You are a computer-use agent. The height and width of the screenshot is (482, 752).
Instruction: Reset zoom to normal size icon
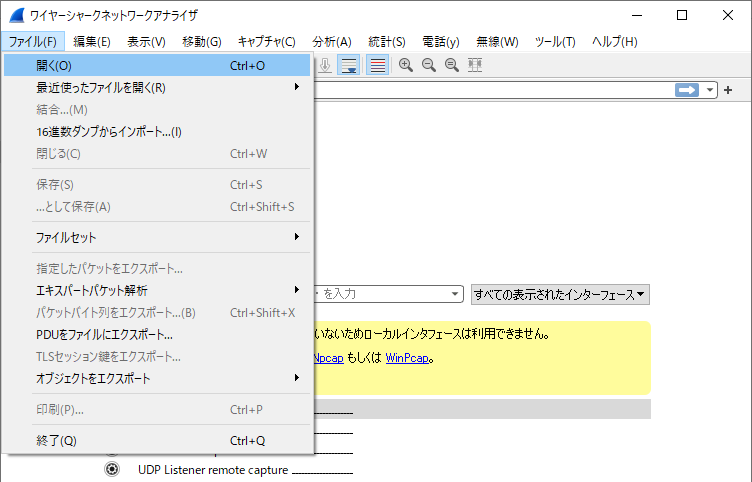click(452, 65)
